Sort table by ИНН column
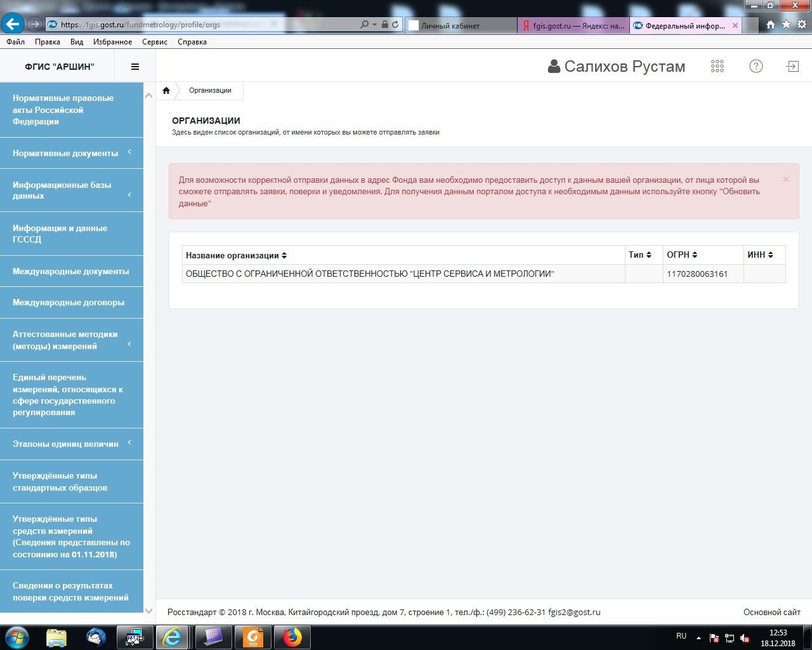 click(760, 255)
